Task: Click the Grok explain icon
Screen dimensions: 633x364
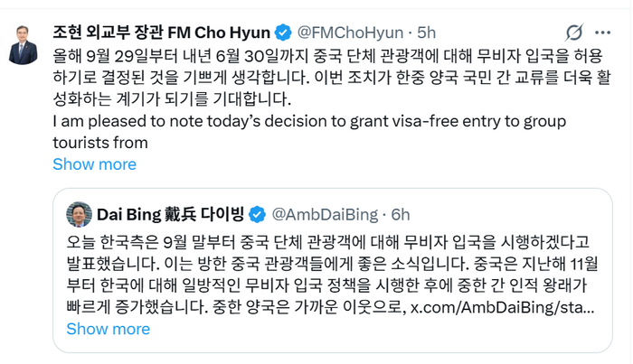Action: point(572,33)
